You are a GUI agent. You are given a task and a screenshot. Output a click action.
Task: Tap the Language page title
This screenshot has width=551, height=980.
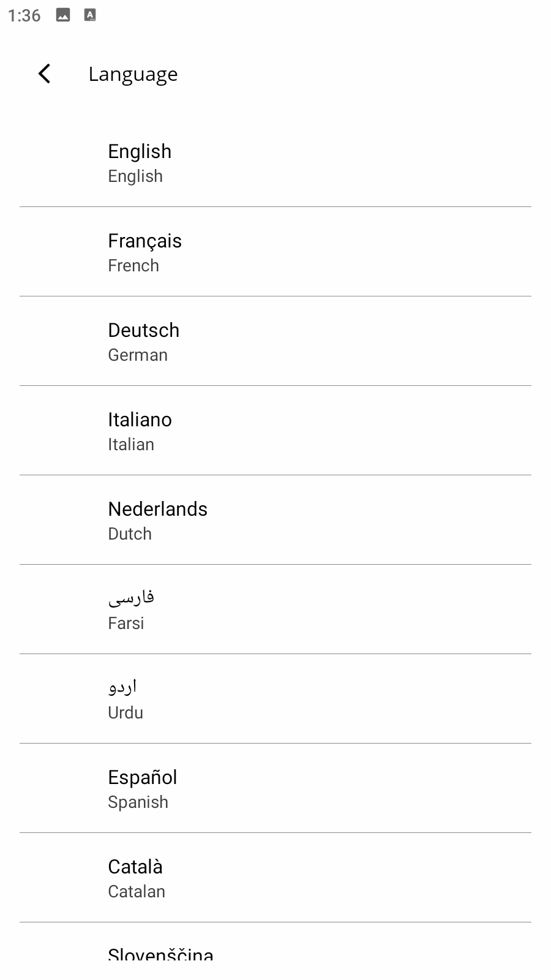pos(133,74)
